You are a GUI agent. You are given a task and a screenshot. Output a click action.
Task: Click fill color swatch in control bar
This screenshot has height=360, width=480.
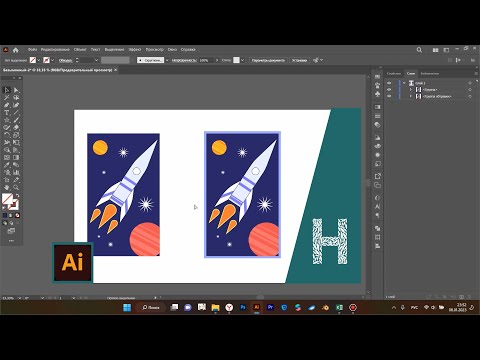pyautogui.click(x=33, y=60)
